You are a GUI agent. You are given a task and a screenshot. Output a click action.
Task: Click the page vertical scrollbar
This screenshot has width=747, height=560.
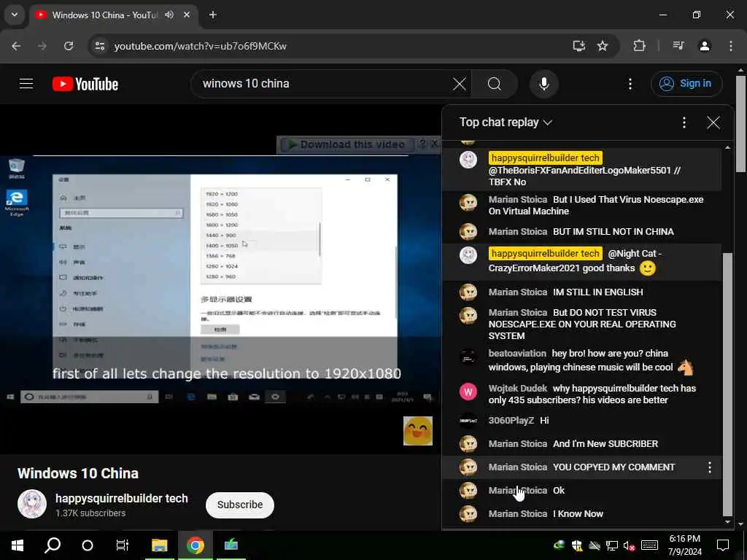(x=741, y=122)
